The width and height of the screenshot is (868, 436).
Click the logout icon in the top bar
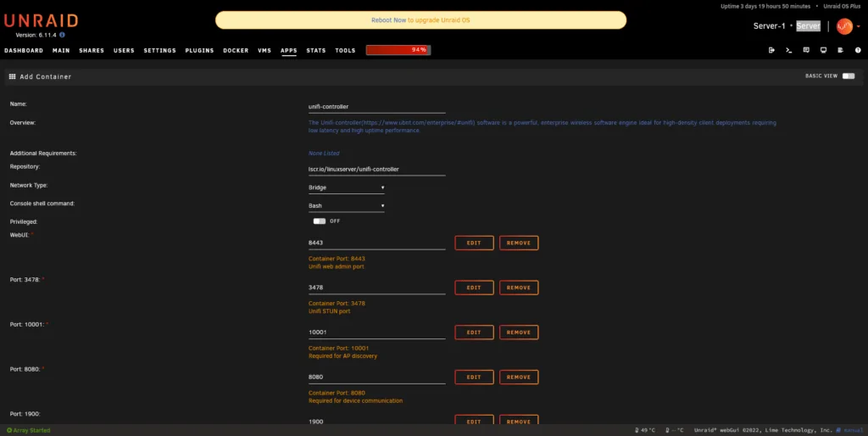point(771,50)
